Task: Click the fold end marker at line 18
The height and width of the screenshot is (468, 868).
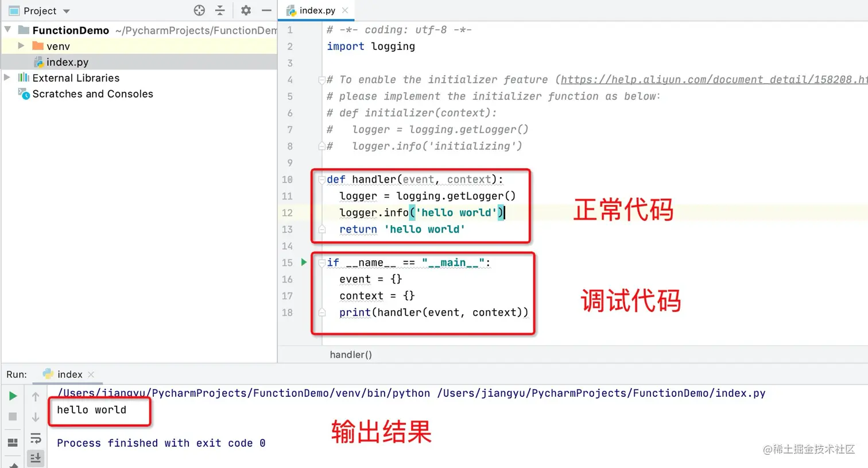Action: [321, 313]
